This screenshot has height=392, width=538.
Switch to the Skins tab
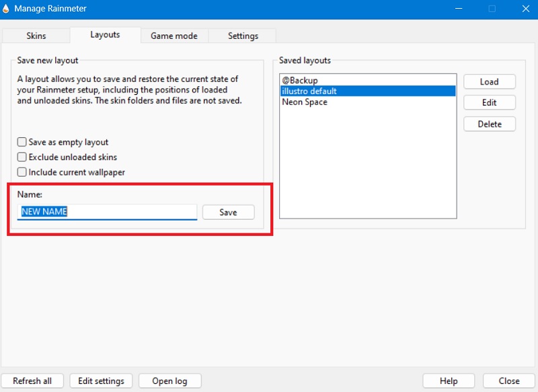(x=36, y=36)
